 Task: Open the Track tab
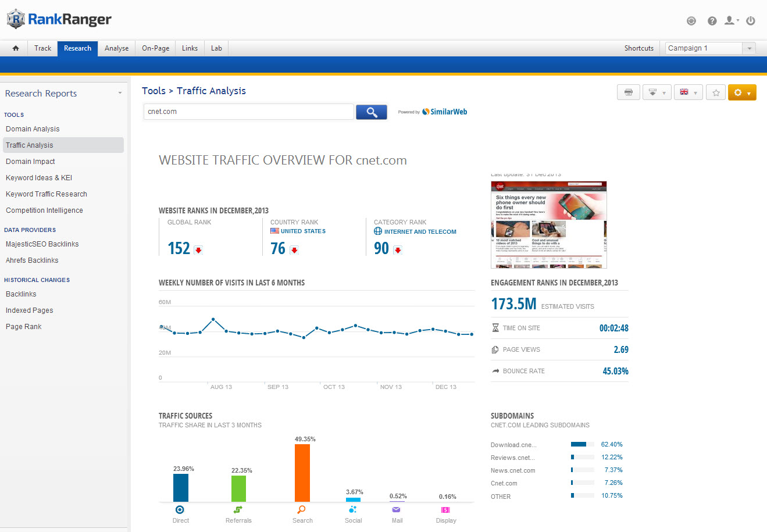click(43, 48)
